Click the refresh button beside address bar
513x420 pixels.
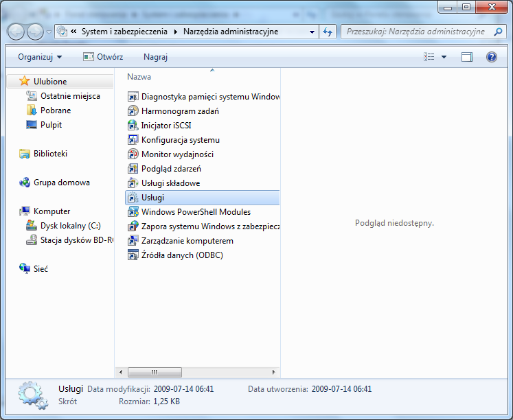point(328,32)
